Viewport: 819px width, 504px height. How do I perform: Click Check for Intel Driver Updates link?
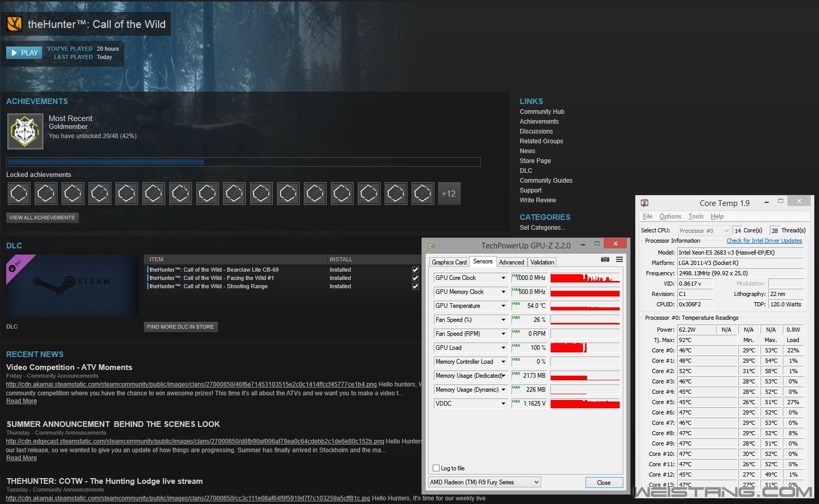point(764,241)
